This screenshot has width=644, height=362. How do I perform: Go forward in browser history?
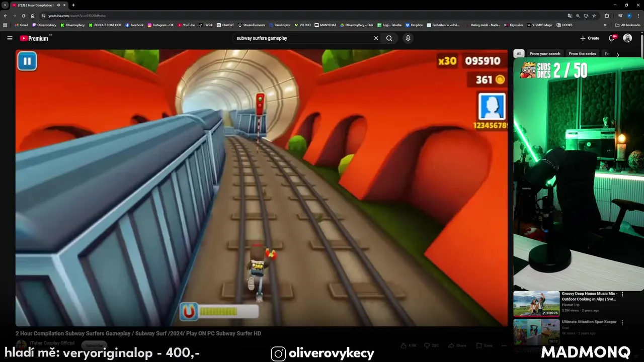(15, 16)
